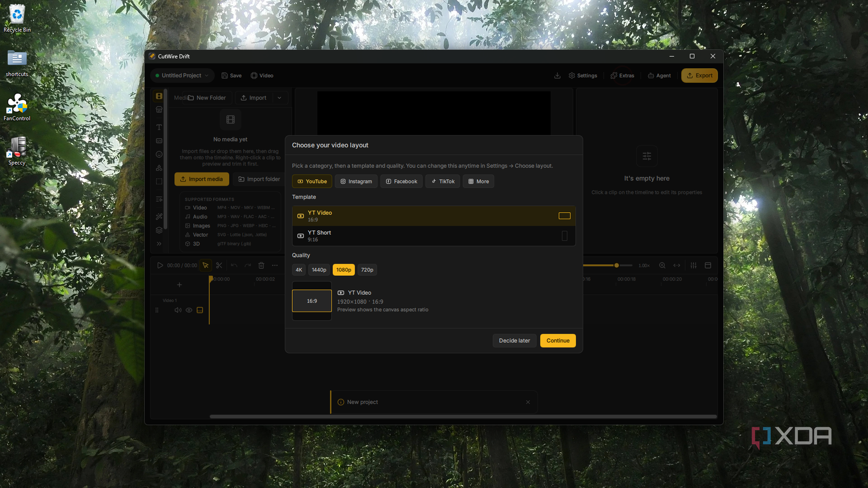Click the Continue button
Viewport: 868px width, 488px height.
558,341
